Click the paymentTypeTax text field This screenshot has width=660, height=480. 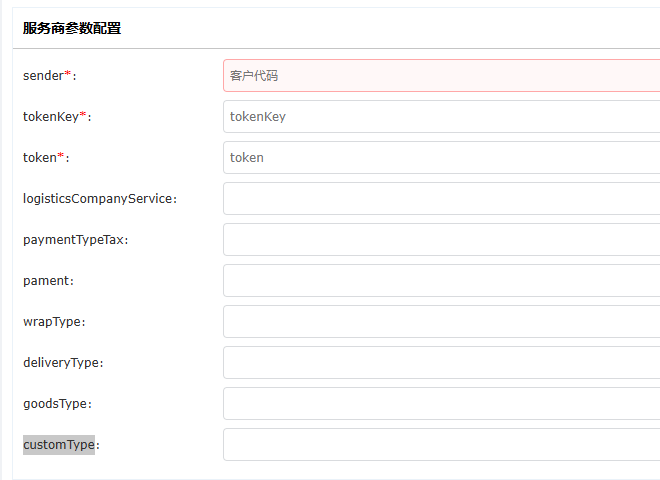pos(440,239)
